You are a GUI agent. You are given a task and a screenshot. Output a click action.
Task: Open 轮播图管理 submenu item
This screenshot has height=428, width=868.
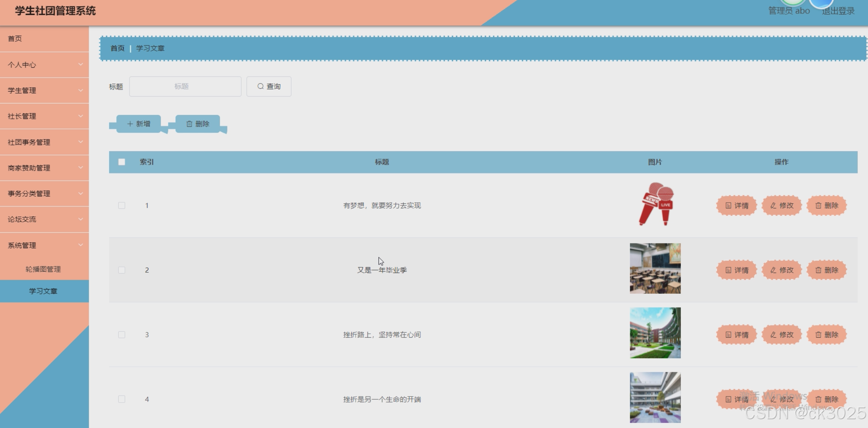[x=43, y=269]
